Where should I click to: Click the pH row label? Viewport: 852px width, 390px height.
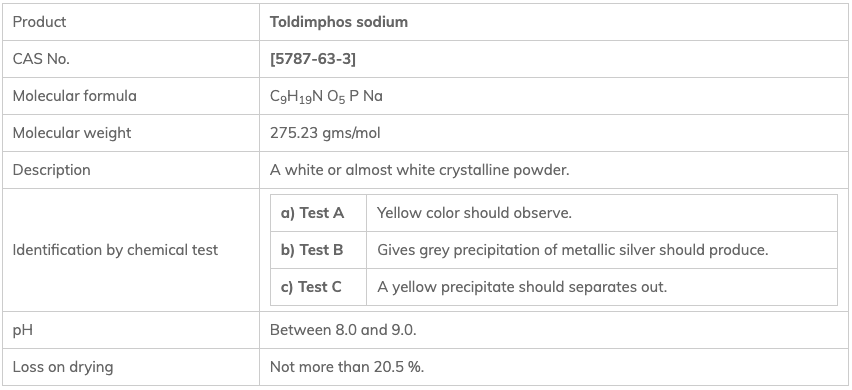(23, 330)
